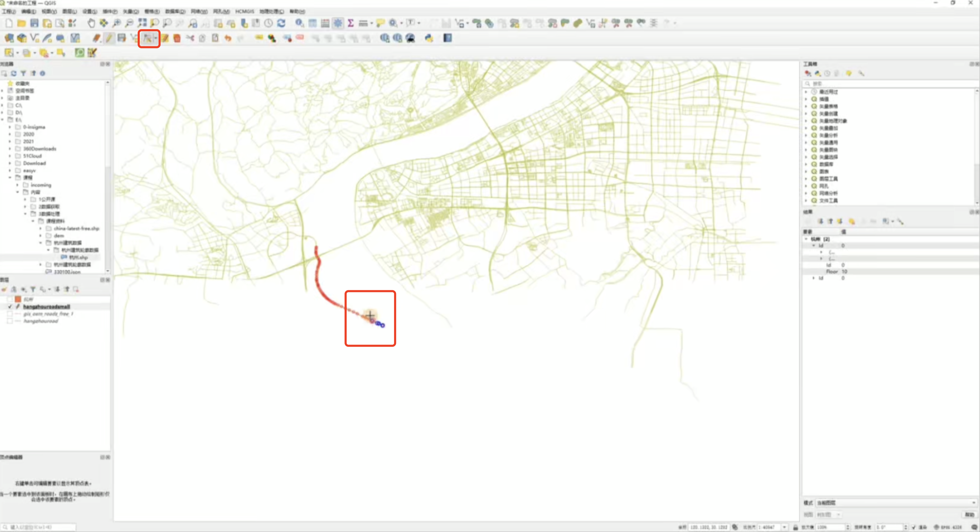This screenshot has height=532, width=980.
Task: Select the Pan Map hand tool
Action: point(91,23)
